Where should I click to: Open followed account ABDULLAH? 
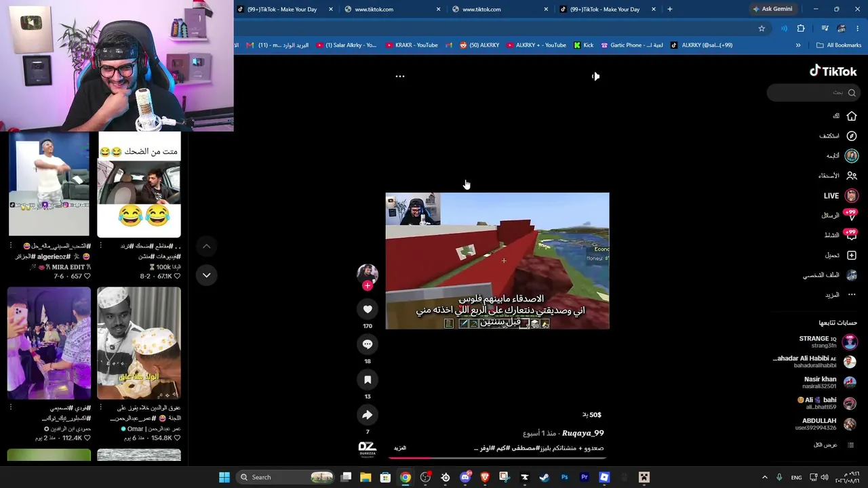(826, 424)
